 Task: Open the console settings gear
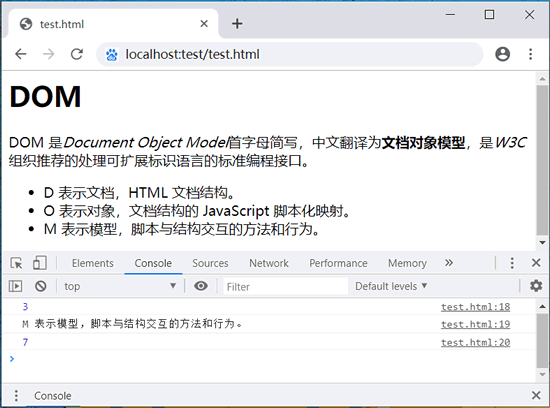coord(536,286)
